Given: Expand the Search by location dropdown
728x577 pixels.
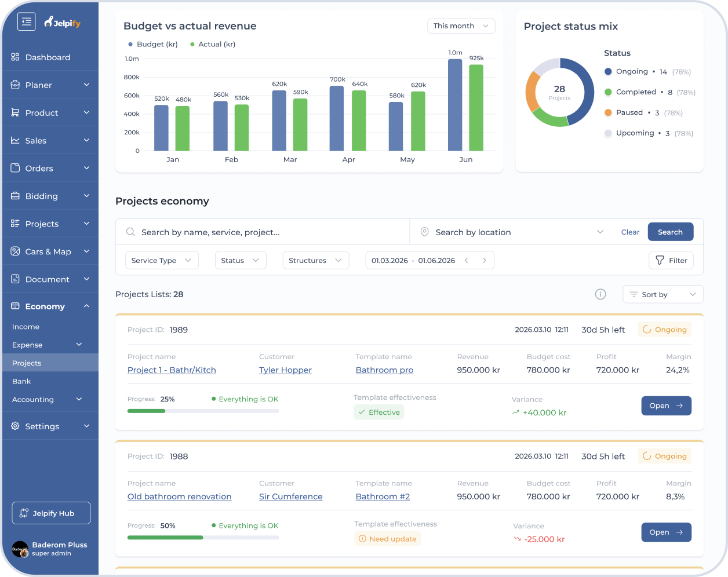Looking at the screenshot, I should 600,232.
